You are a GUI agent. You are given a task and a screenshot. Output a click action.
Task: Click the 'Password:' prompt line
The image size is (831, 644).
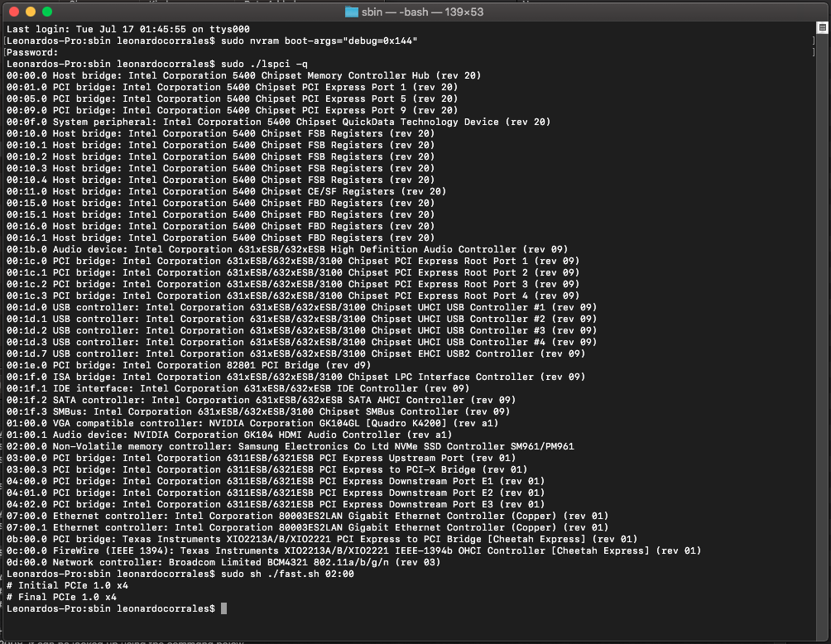[x=32, y=52]
